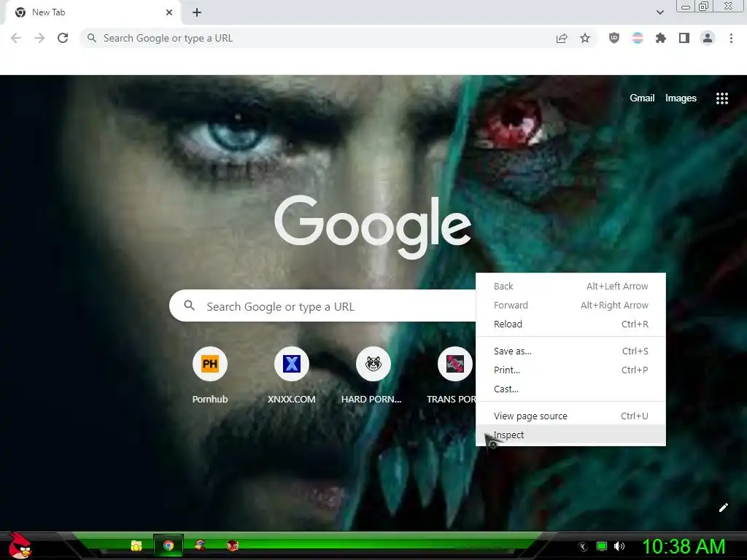This screenshot has height=560, width=747.
Task: Expand the tab search chevron
Action: click(x=659, y=12)
